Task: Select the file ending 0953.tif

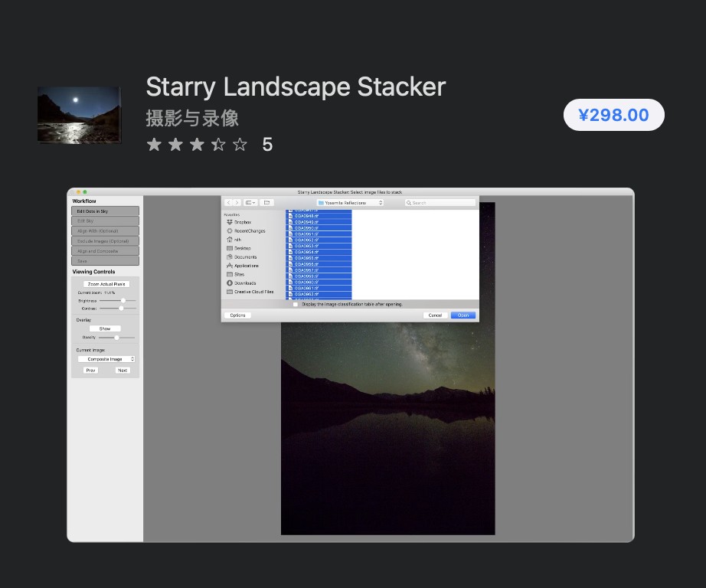Action: pos(319,246)
